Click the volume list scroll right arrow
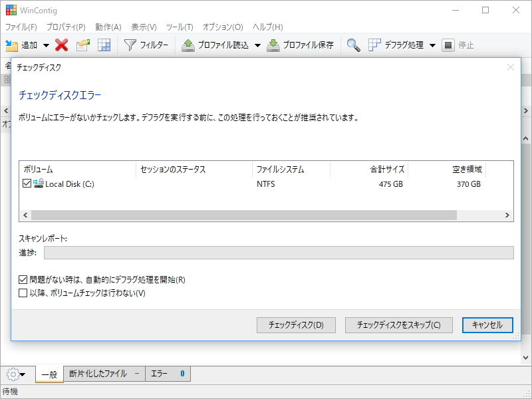 [507, 215]
